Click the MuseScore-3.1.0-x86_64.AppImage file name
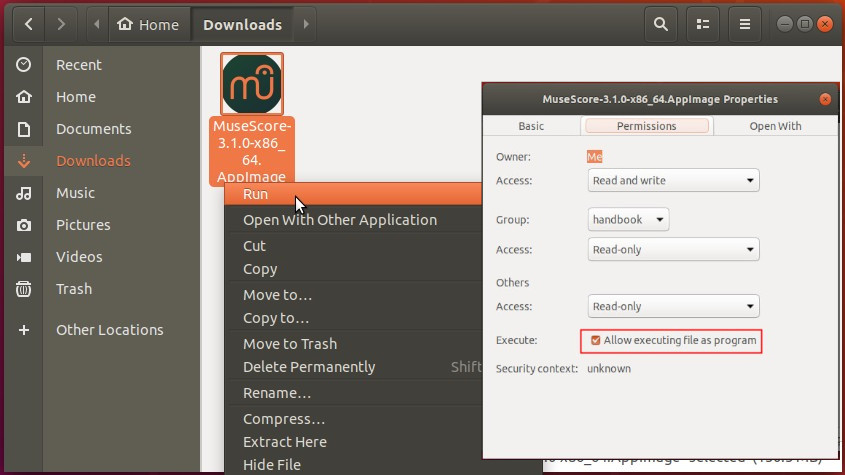Screen dimensions: 845x475 [252, 151]
